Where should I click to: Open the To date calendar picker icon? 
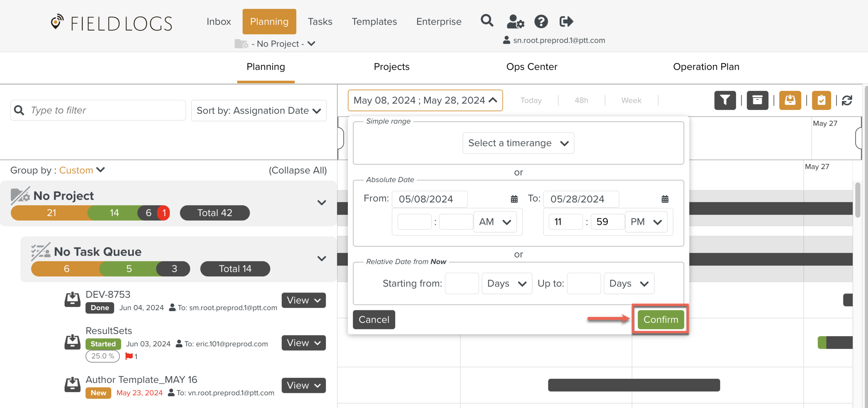(665, 199)
